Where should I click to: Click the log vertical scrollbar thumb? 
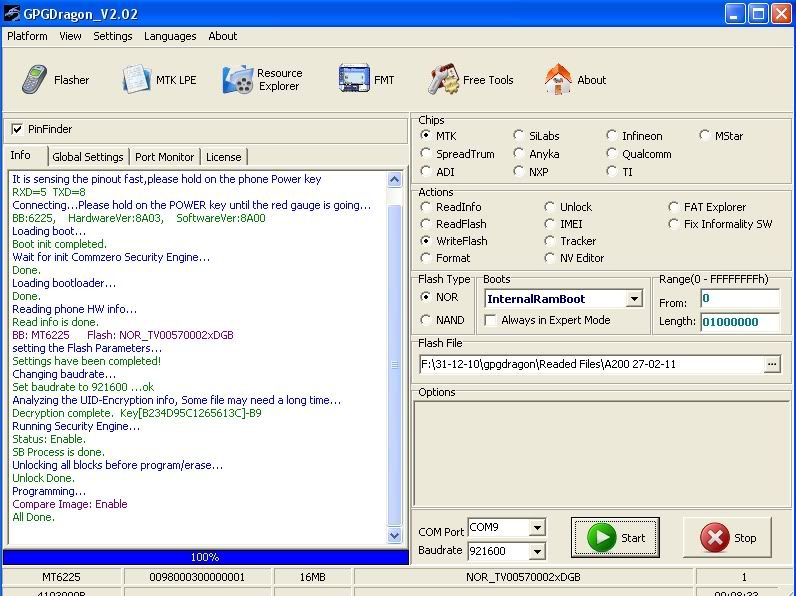point(394,365)
